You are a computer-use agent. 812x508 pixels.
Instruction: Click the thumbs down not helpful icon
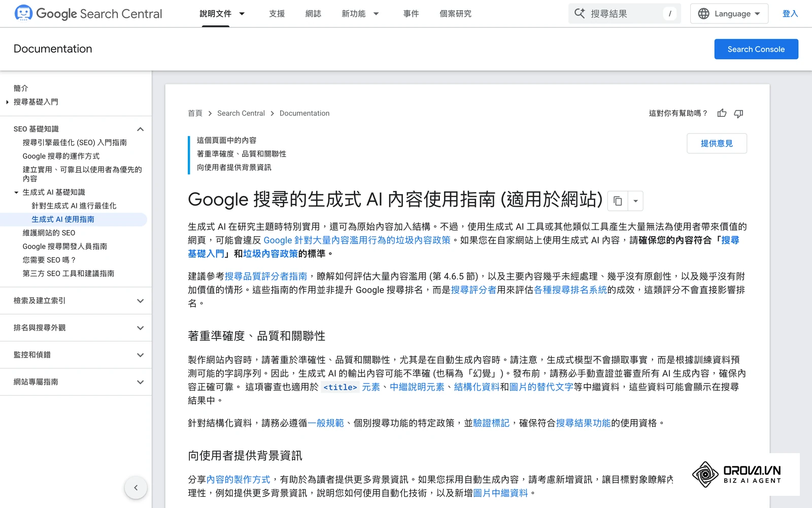[x=739, y=113]
